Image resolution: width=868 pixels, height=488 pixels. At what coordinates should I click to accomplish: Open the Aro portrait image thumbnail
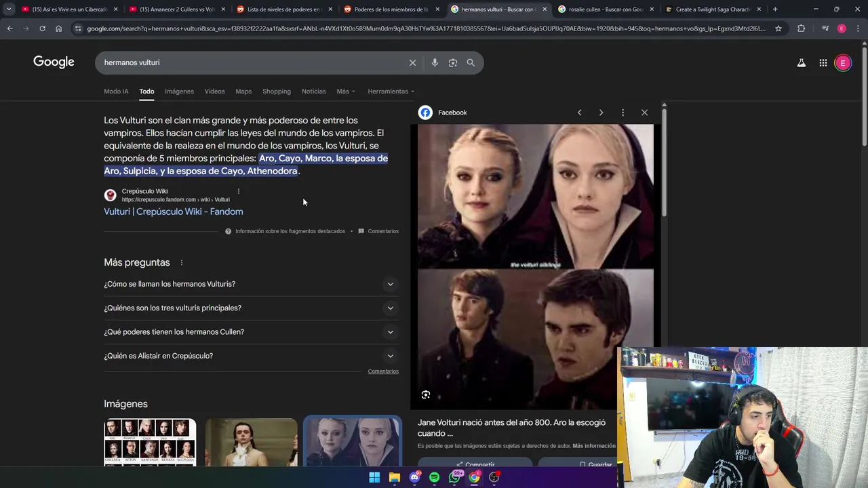point(251,442)
